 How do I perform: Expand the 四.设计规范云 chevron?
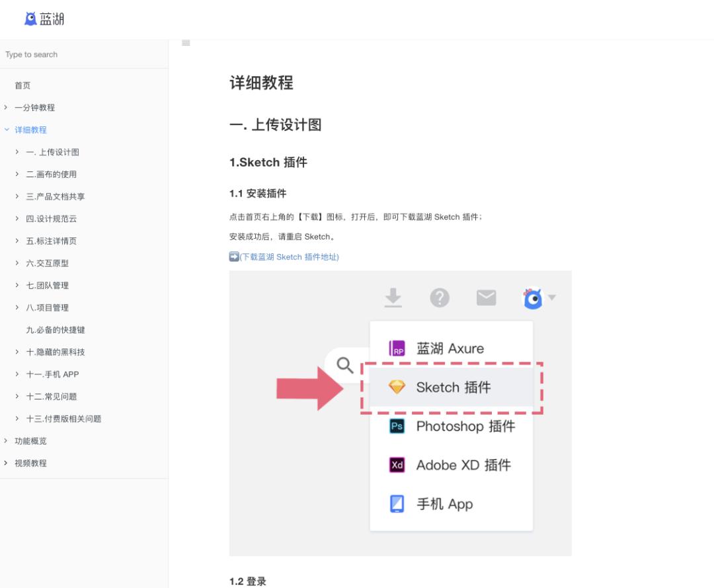pyautogui.click(x=17, y=219)
